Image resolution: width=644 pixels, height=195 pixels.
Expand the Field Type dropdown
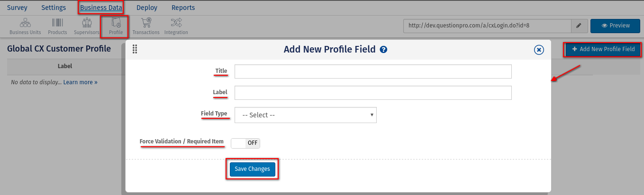(305, 115)
